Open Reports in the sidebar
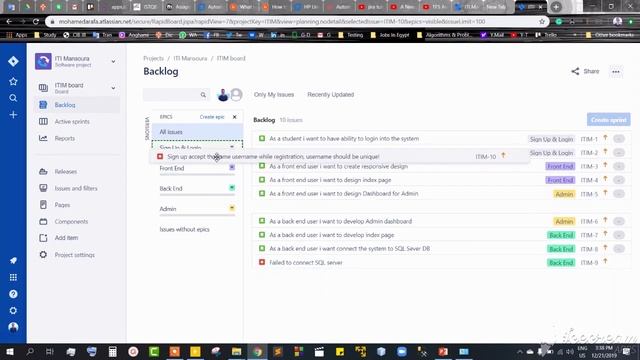The image size is (640, 360). click(x=78, y=138)
